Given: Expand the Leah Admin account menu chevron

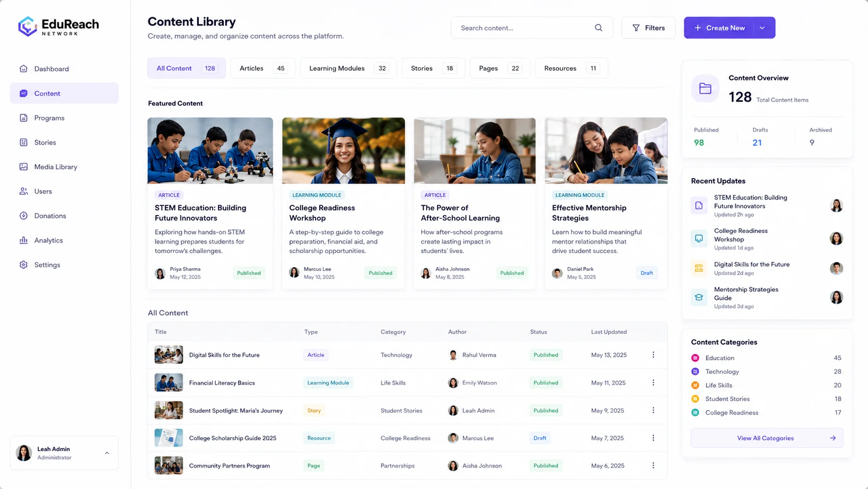Looking at the screenshot, I should [107, 453].
